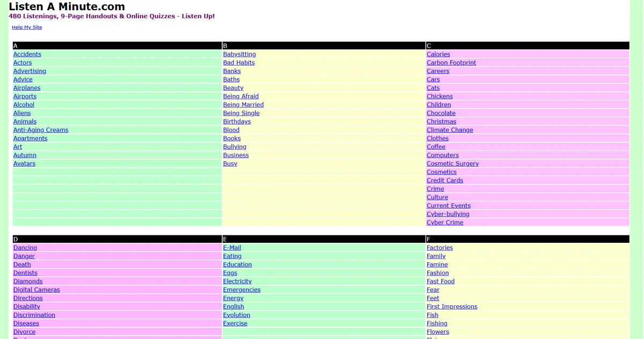The image size is (644, 339).
Task: Click the Discrimination link
Action: (34, 315)
